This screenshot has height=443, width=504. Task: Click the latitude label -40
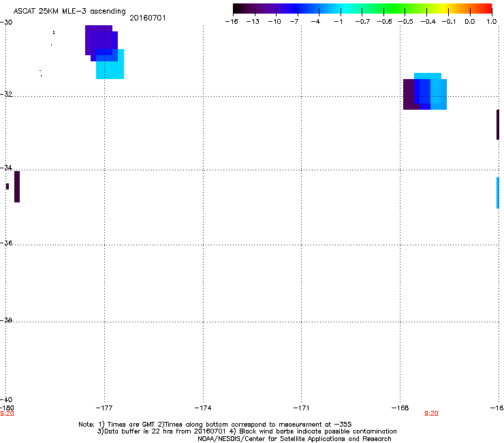click(6, 399)
